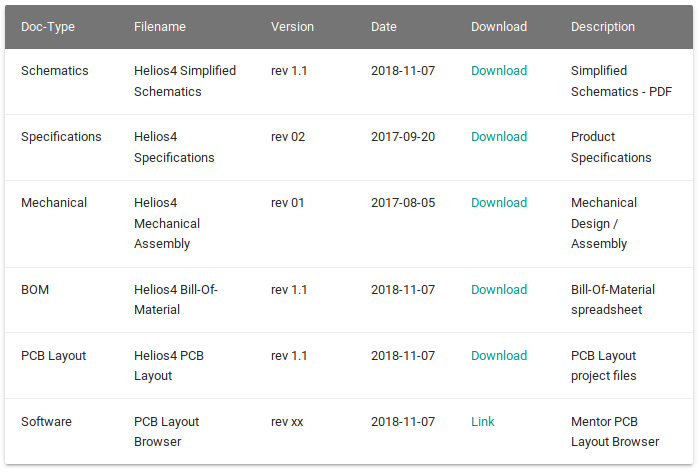Open the Specifications Download link
The image size is (699, 473).
(x=499, y=136)
